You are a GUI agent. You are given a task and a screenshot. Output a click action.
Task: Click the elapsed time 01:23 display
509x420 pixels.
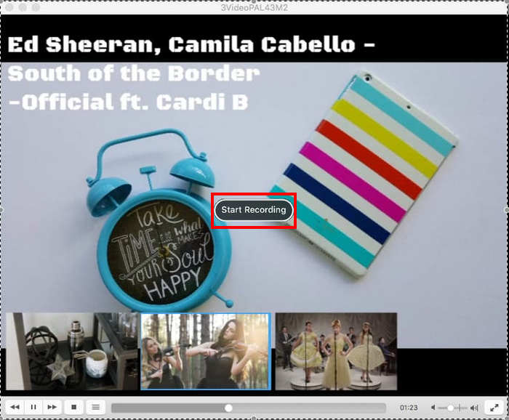409,408
